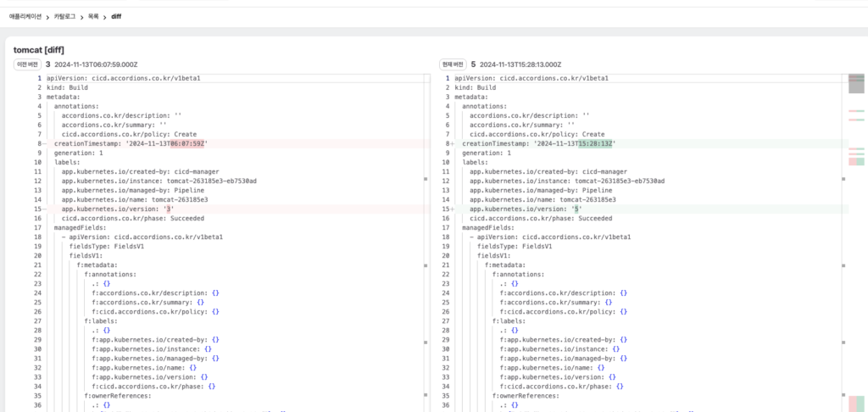Go to the 카탈로그 breadcrumb
The height and width of the screenshot is (412, 868).
pyautogui.click(x=64, y=17)
